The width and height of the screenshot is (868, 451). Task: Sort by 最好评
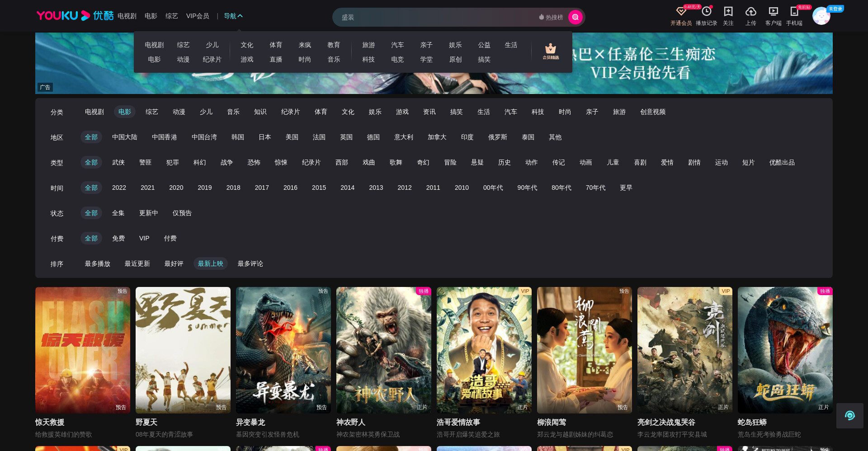174,263
